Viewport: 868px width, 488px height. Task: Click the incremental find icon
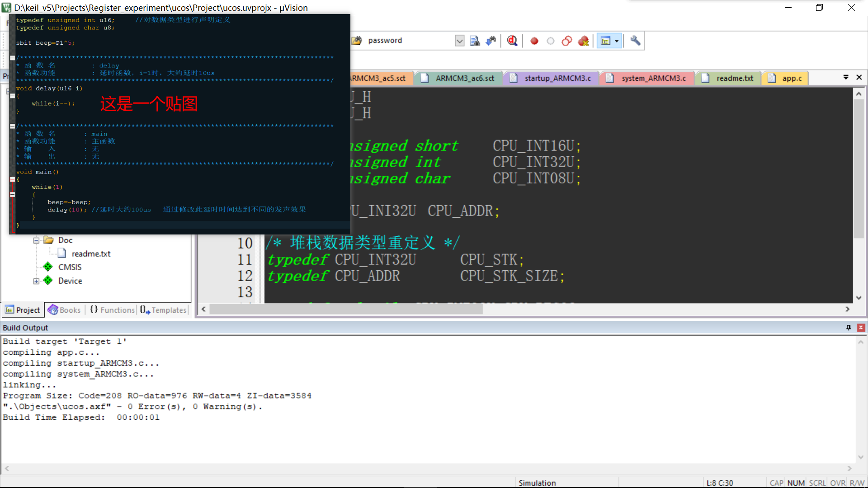491,41
